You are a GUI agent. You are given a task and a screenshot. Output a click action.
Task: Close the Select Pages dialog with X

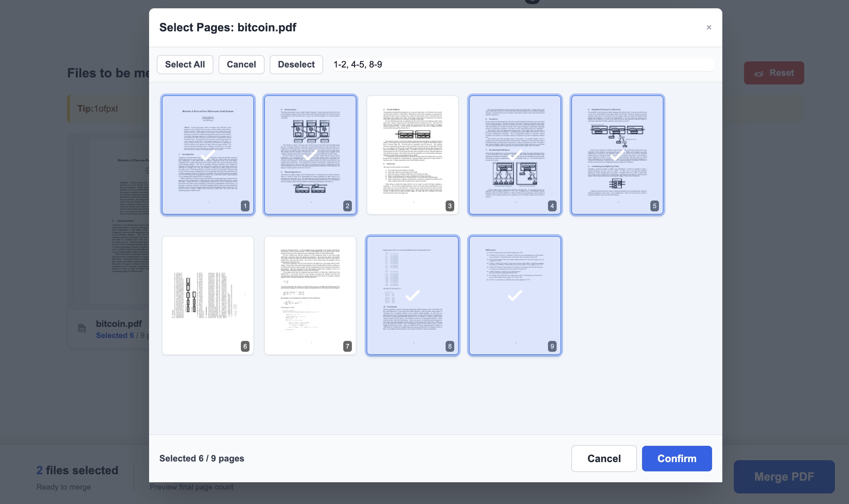[709, 28]
